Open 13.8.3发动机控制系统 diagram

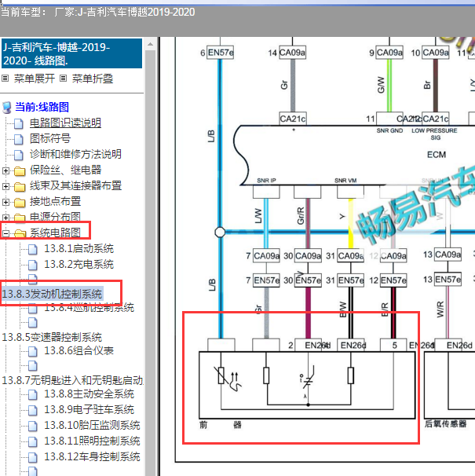[52, 294]
